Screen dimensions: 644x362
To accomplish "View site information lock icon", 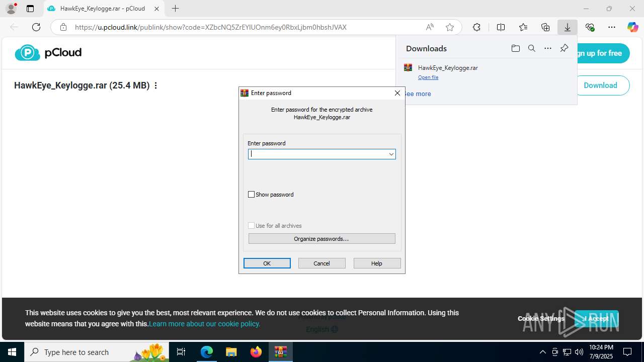I will click(x=63, y=27).
